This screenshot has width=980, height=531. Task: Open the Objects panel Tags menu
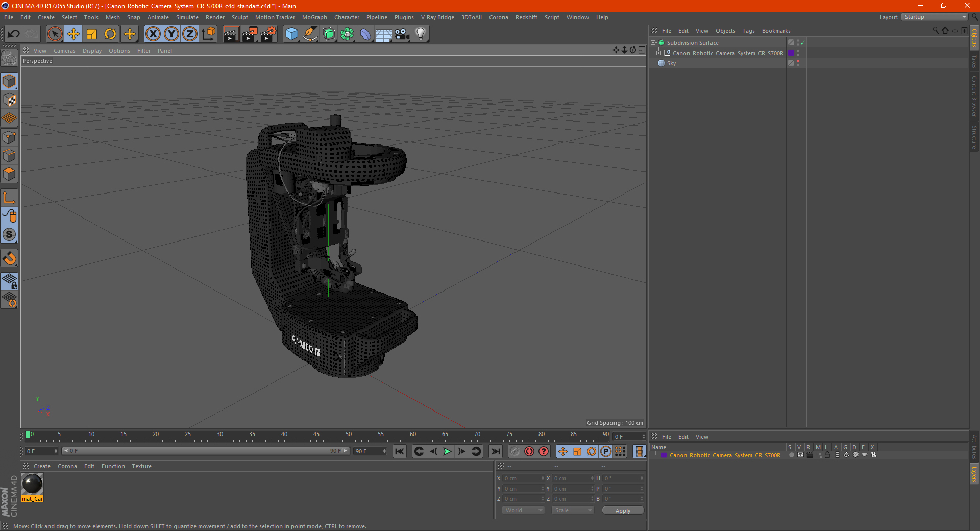pyautogui.click(x=748, y=31)
